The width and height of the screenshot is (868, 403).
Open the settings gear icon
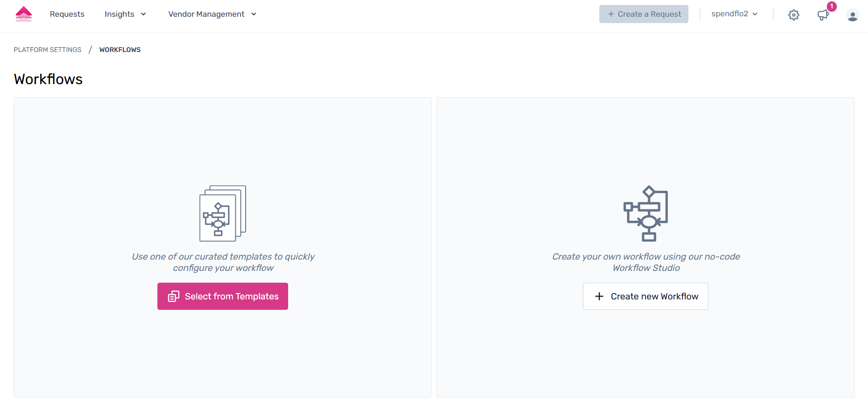coord(793,15)
